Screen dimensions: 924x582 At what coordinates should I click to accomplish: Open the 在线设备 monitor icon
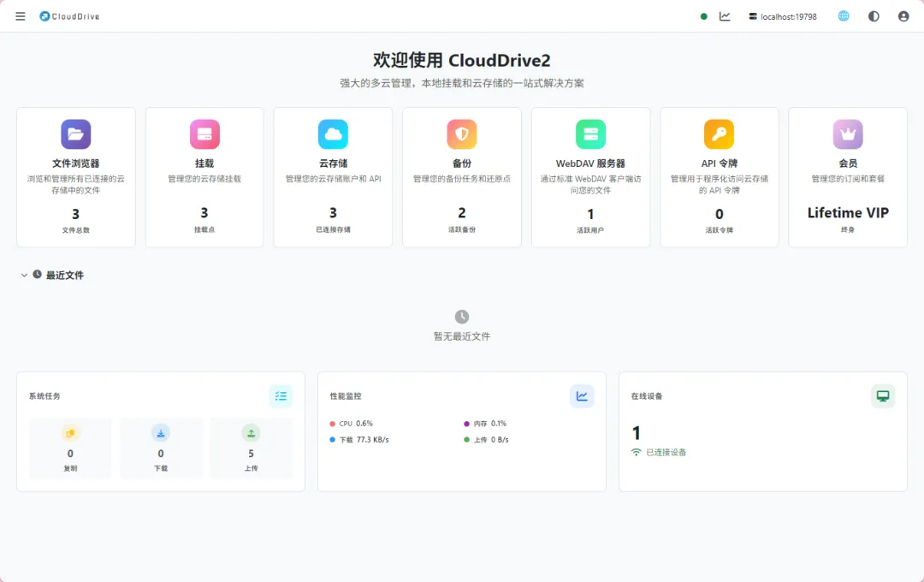pos(883,396)
